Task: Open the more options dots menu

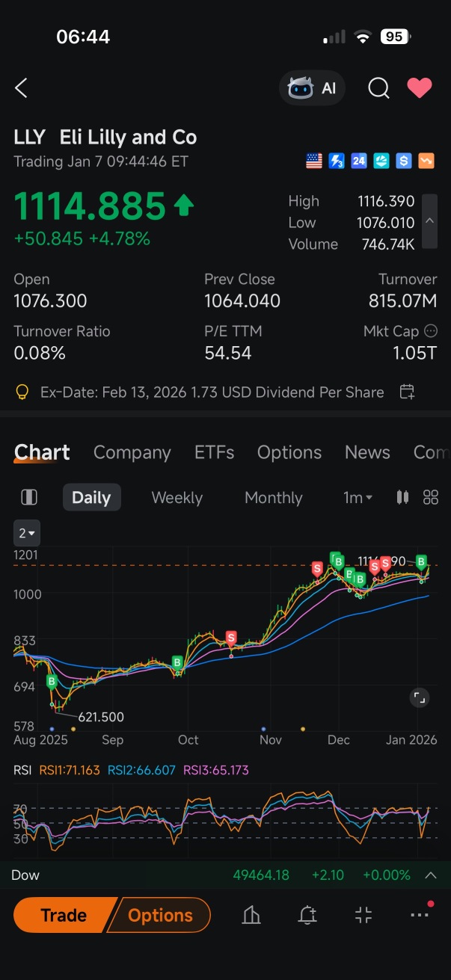Action: tap(420, 915)
